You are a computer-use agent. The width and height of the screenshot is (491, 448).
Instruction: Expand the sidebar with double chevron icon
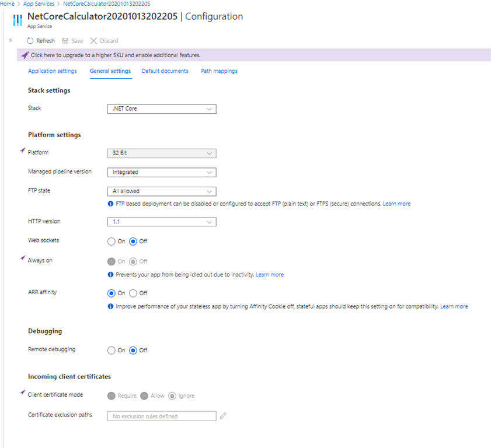pyautogui.click(x=11, y=40)
